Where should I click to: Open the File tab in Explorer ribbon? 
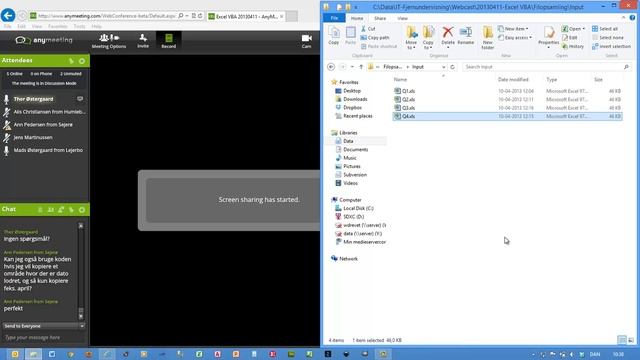point(334,18)
